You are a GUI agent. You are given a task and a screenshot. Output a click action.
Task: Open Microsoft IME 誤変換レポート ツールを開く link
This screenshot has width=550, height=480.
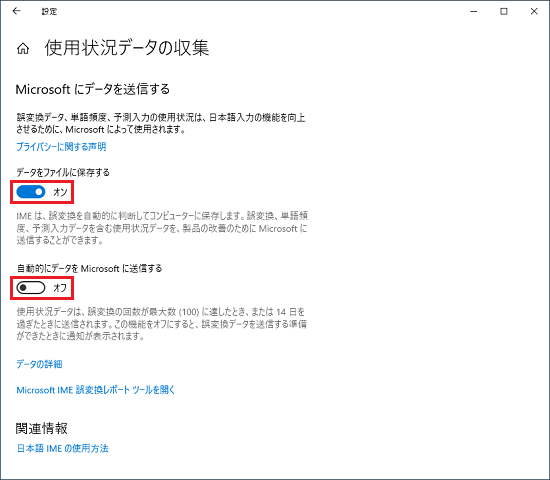96,390
